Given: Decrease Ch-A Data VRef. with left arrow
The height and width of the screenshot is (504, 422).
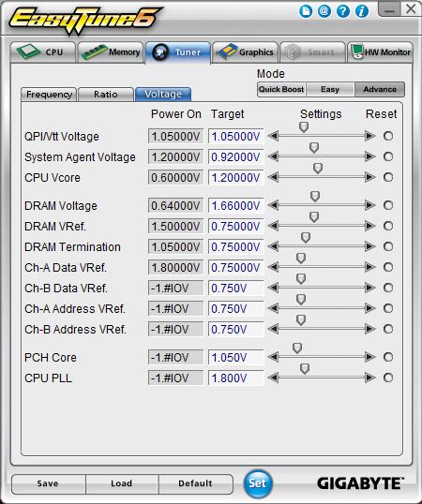Looking at the screenshot, I should (273, 267).
